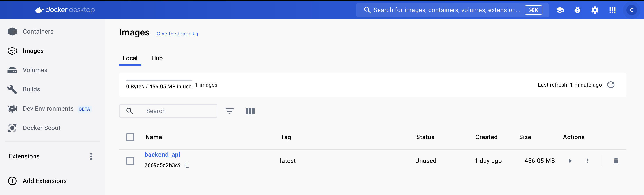Click the plus-circle Add Extensions icon
This screenshot has width=644, height=195.
click(x=12, y=181)
